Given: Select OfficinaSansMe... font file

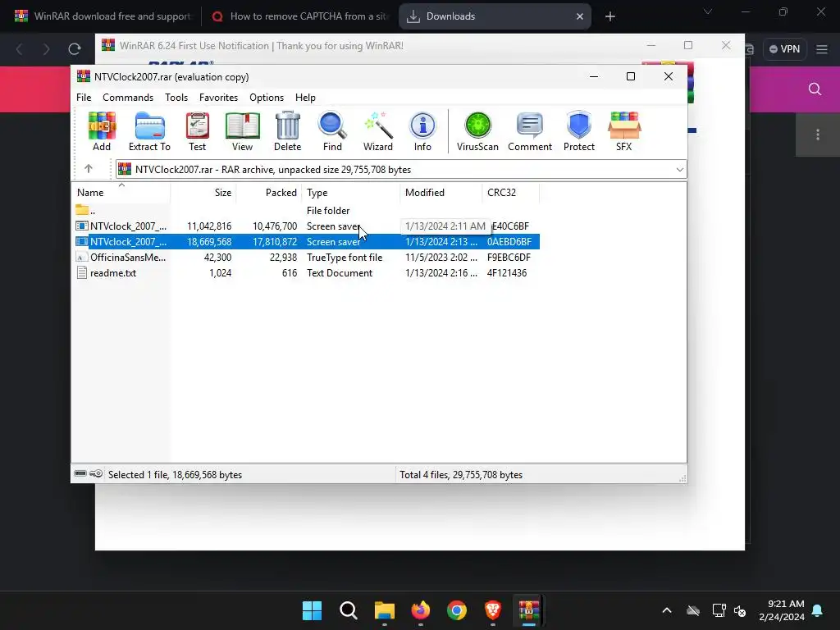Looking at the screenshot, I should pos(305,257).
